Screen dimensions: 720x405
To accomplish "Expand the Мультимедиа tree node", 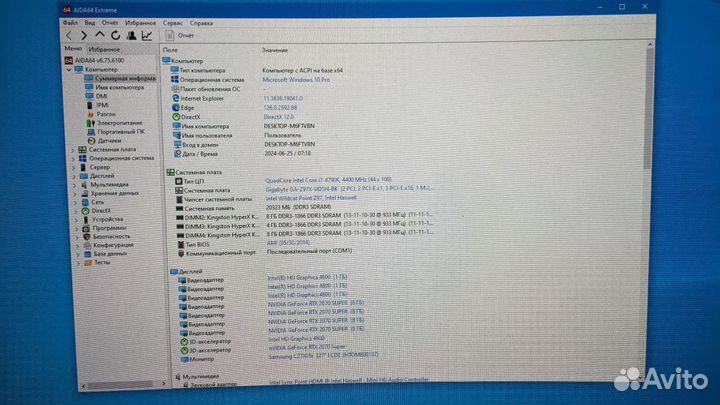I will pos(75,185).
